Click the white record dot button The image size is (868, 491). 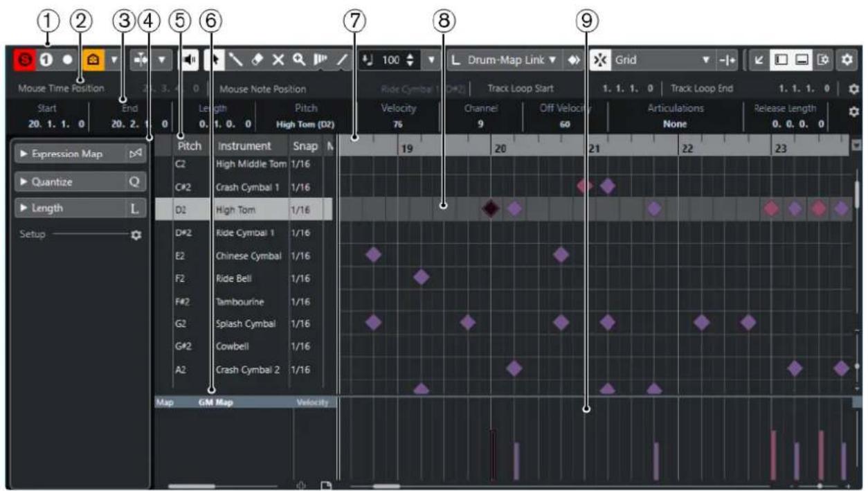click(x=69, y=60)
